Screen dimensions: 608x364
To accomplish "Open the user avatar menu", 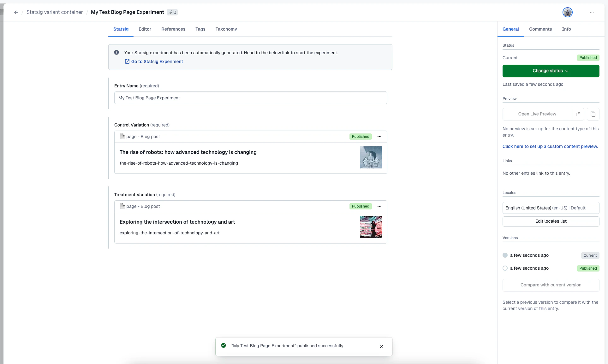I will pyautogui.click(x=567, y=12).
